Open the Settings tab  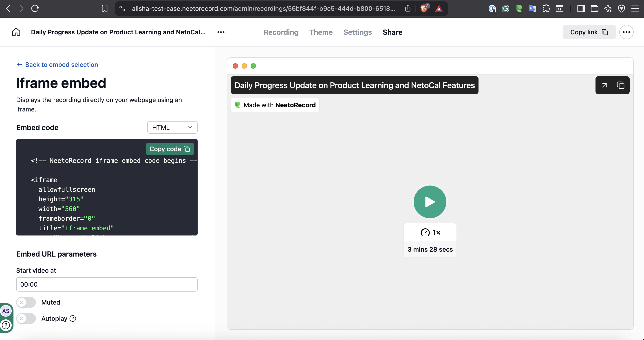click(x=357, y=32)
